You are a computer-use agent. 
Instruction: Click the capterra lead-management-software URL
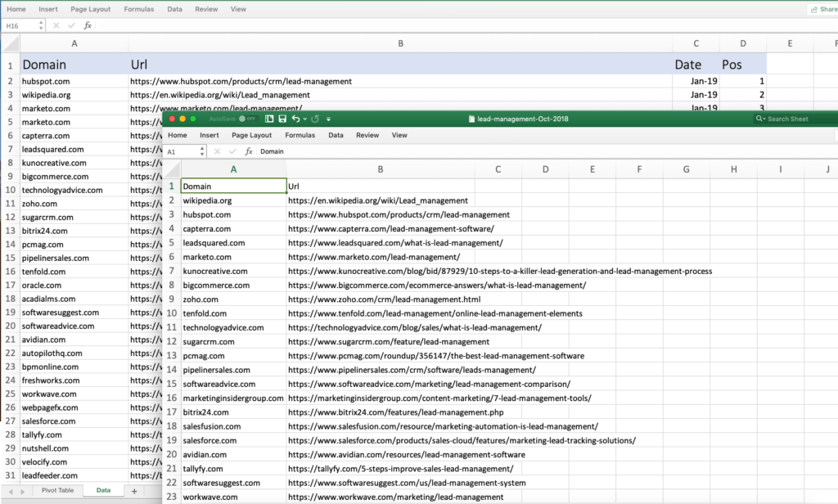(391, 229)
